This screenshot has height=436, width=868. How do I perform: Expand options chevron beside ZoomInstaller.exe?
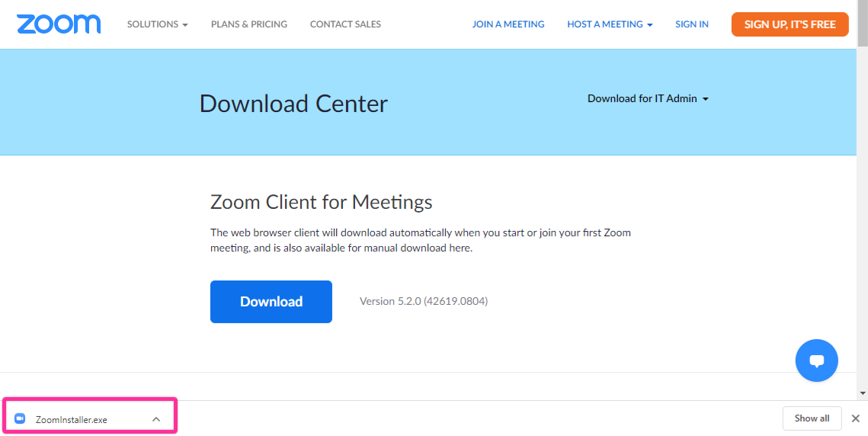[155, 418]
